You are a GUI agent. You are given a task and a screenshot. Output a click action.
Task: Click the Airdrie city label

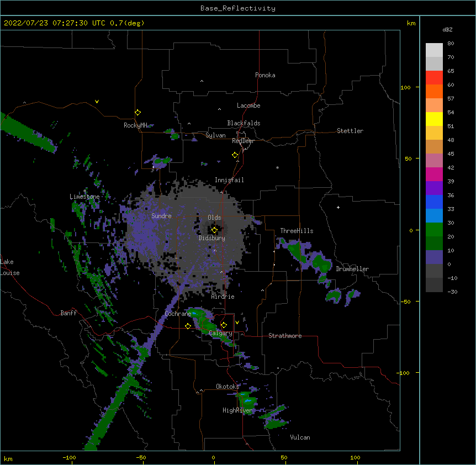[223, 297]
